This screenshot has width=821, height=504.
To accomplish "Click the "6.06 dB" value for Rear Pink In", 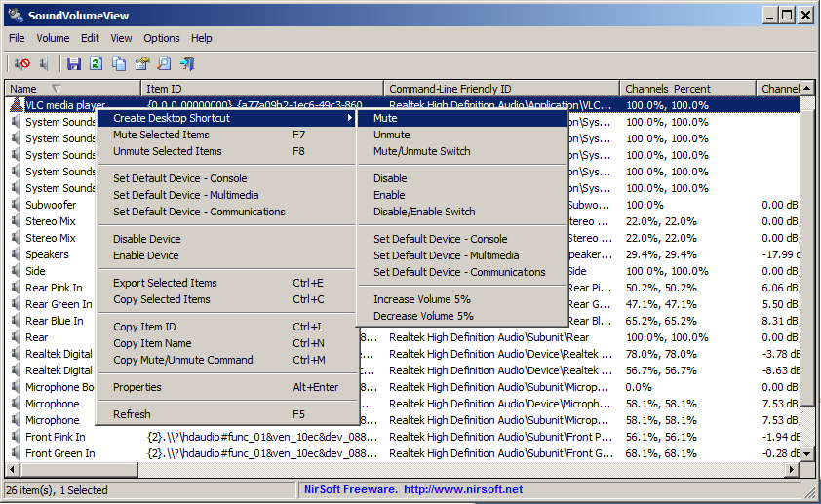I will [x=780, y=288].
